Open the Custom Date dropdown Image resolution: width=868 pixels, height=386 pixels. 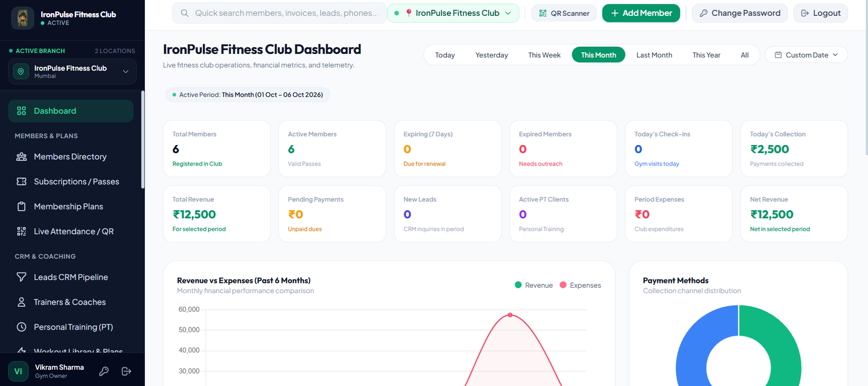(806, 55)
